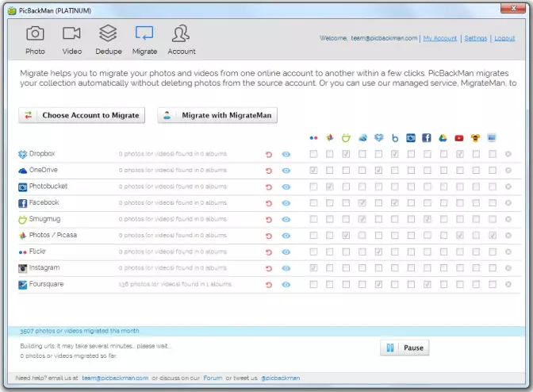Click the swap arrows icon on Choose Account button
The image size is (533, 392).
29,115
